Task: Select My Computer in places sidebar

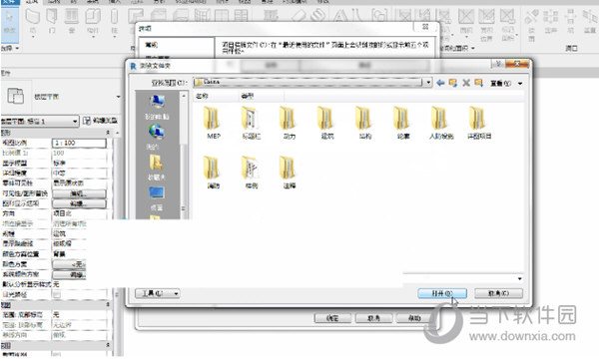Action: pyautogui.click(x=157, y=107)
